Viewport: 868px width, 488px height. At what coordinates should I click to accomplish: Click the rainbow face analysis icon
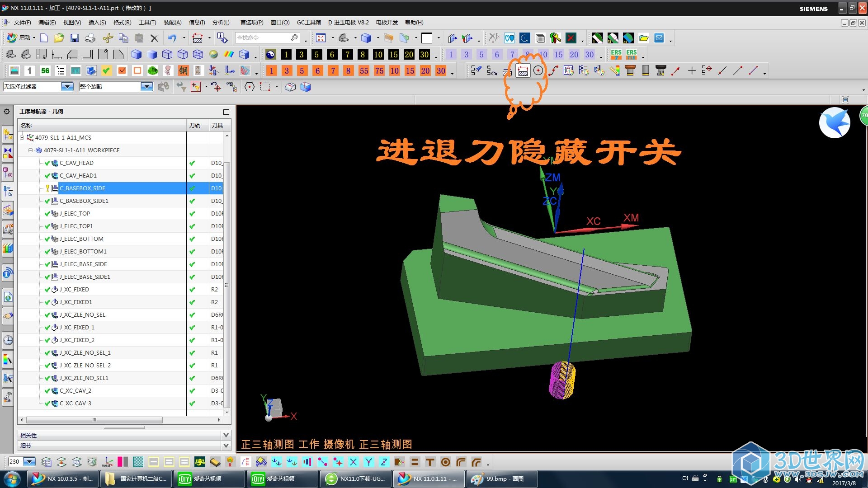tap(229, 55)
